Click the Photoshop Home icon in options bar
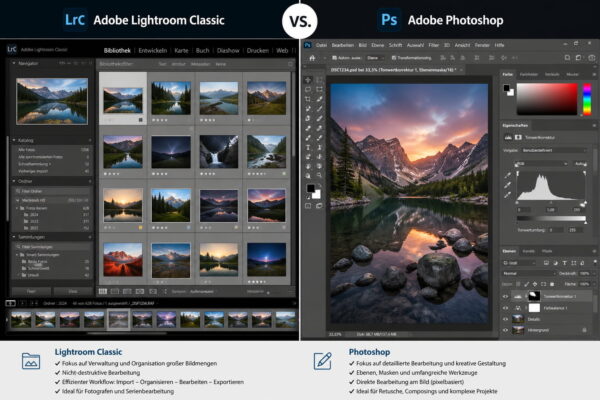Screen dimensions: 600x400 (x=312, y=58)
